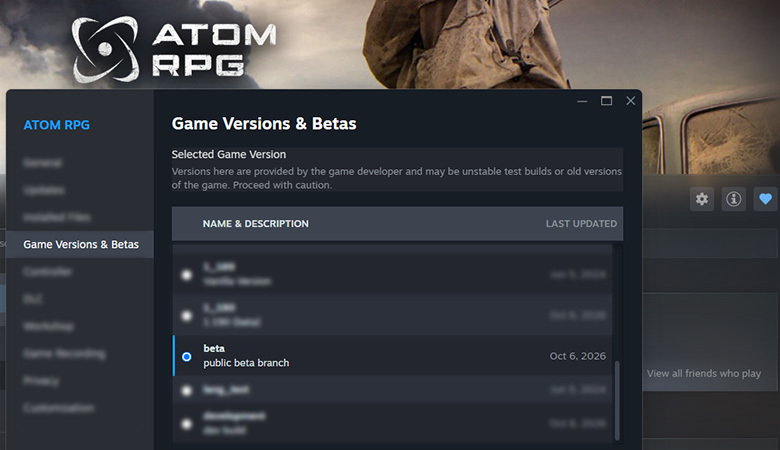Minimize the properties dialog window
Viewport: 780px width, 450px height.
click(x=582, y=101)
